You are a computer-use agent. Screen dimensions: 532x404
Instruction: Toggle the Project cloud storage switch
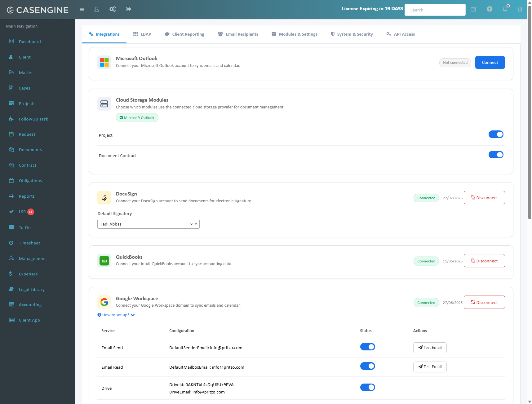[x=496, y=134]
